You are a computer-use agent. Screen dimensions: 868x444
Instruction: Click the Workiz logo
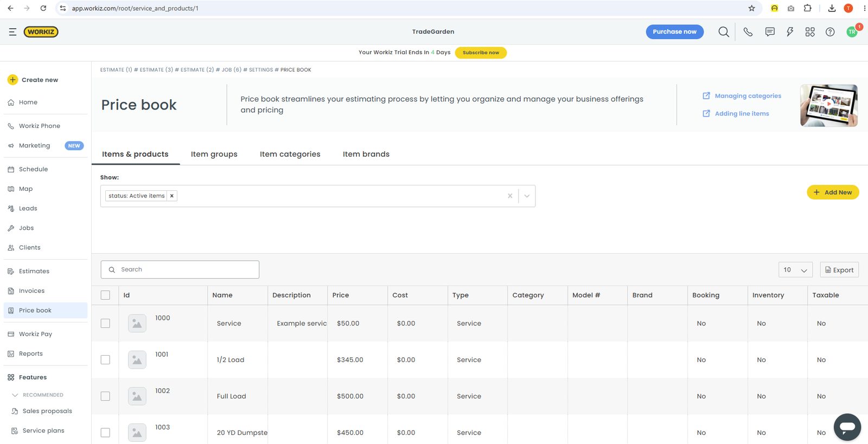41,32
